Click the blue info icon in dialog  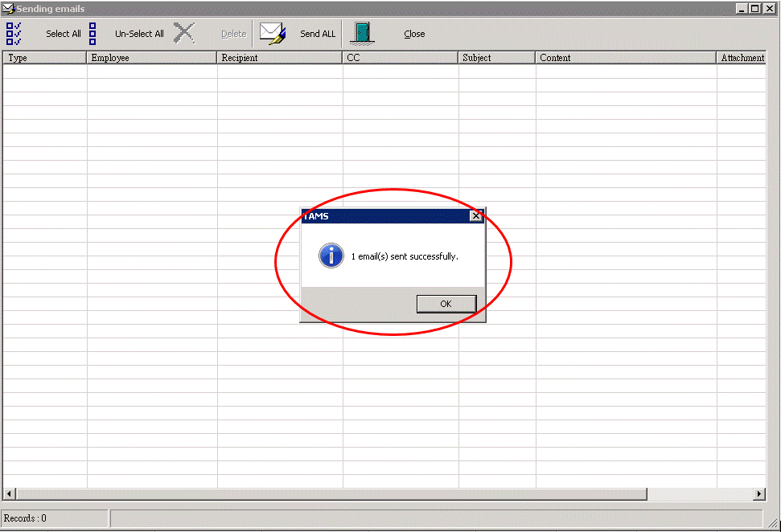click(x=331, y=256)
